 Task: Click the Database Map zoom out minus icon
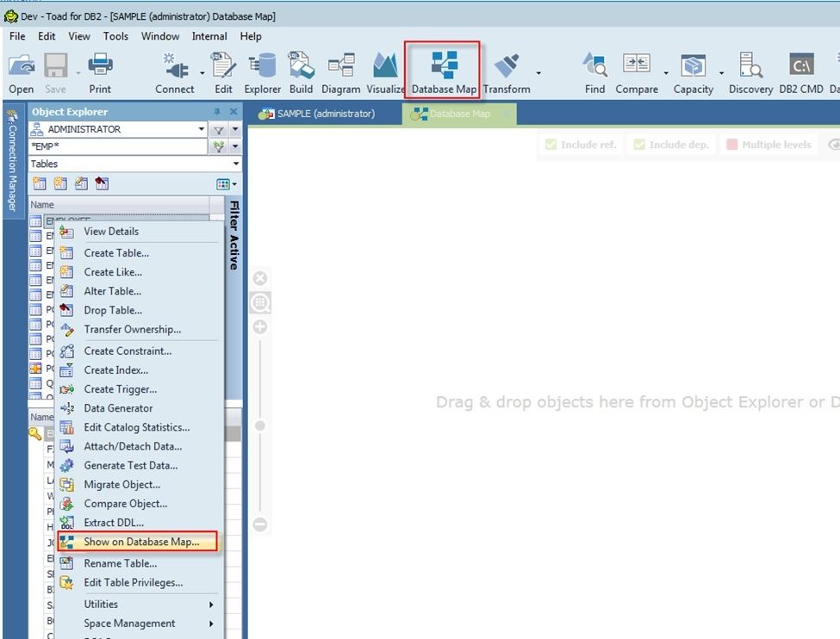pos(260,524)
